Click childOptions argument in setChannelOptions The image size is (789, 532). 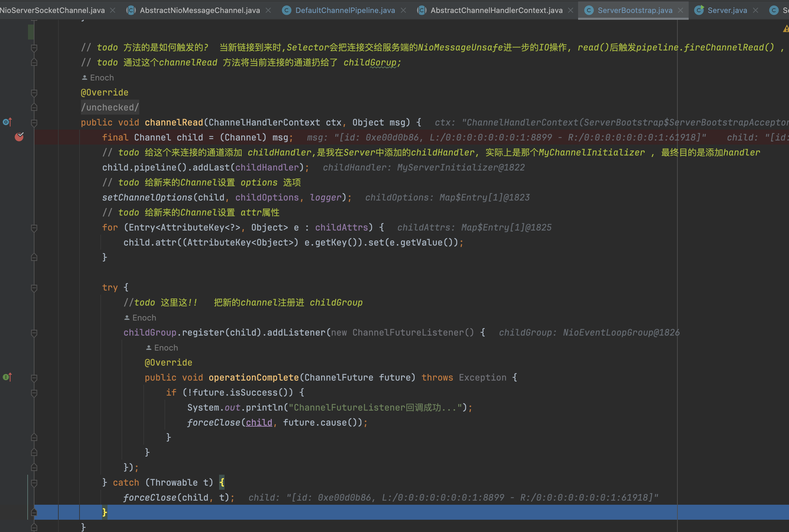pos(267,197)
